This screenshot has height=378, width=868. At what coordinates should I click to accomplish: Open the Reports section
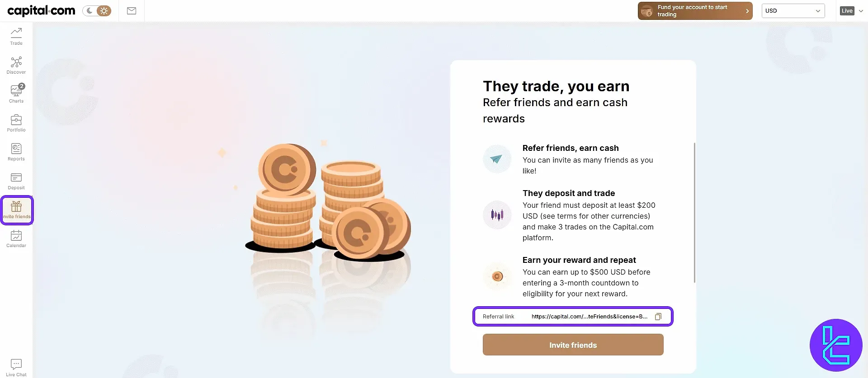(x=16, y=152)
